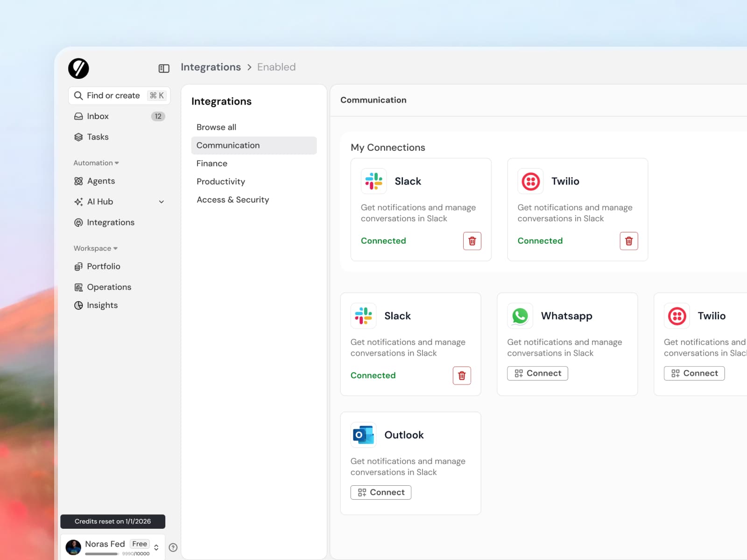Screen dimensions: 747x560
Task: Open the Noras Fed account switcher
Action: 156,547
